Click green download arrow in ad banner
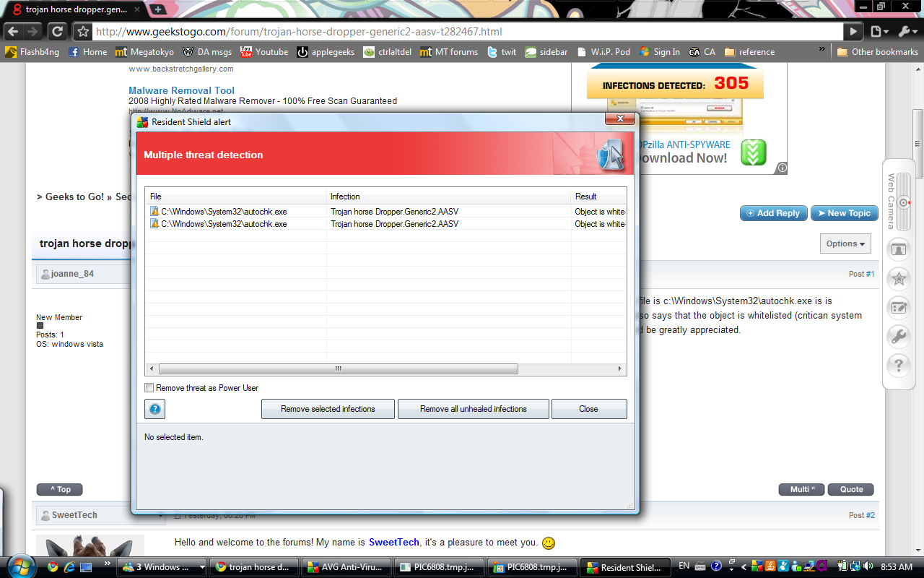The height and width of the screenshot is (578, 924). (753, 152)
